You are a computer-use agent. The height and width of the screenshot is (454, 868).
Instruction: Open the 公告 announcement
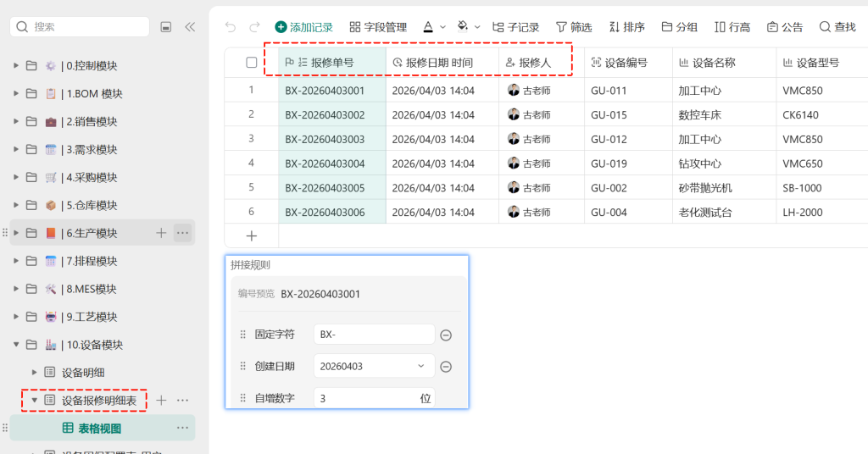point(784,27)
